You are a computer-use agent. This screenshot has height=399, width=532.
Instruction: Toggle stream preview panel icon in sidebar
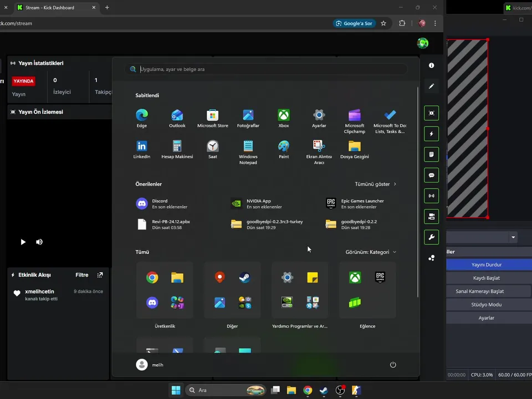pyautogui.click(x=431, y=113)
